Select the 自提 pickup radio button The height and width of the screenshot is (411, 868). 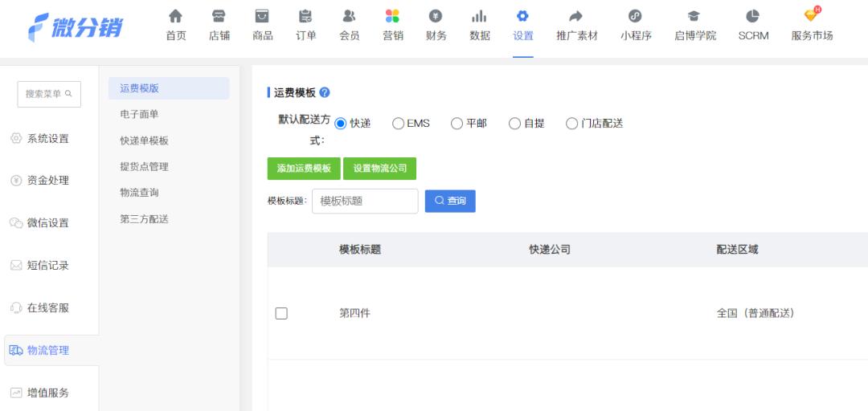(514, 124)
